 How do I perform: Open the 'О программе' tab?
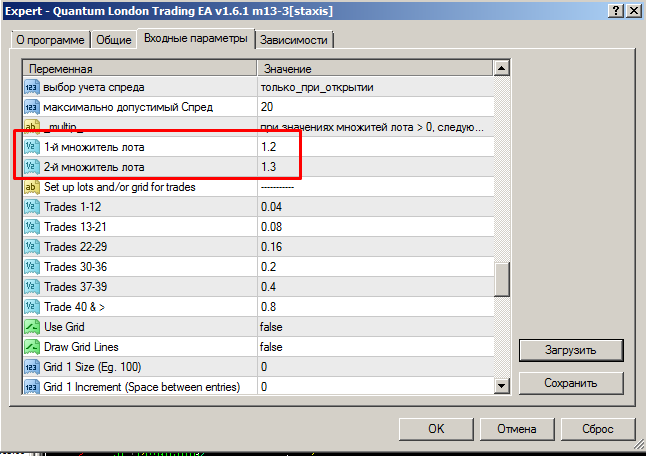(50, 40)
